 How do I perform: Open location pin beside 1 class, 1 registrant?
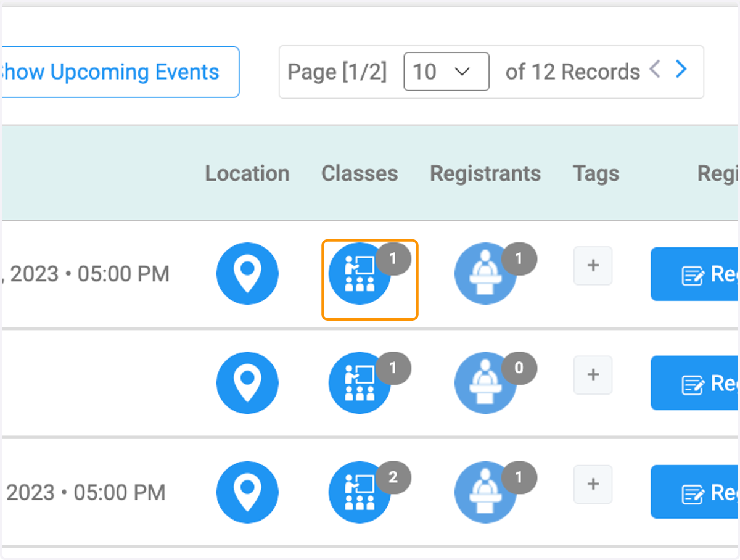tap(247, 273)
